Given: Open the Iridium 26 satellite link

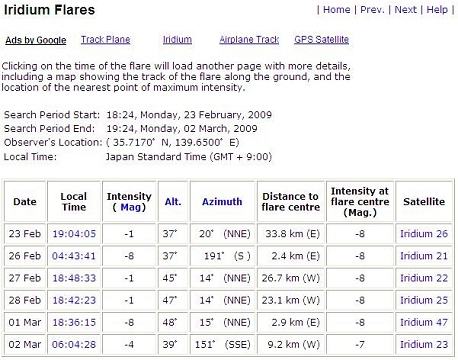Looking at the screenshot, I should 424,234.
